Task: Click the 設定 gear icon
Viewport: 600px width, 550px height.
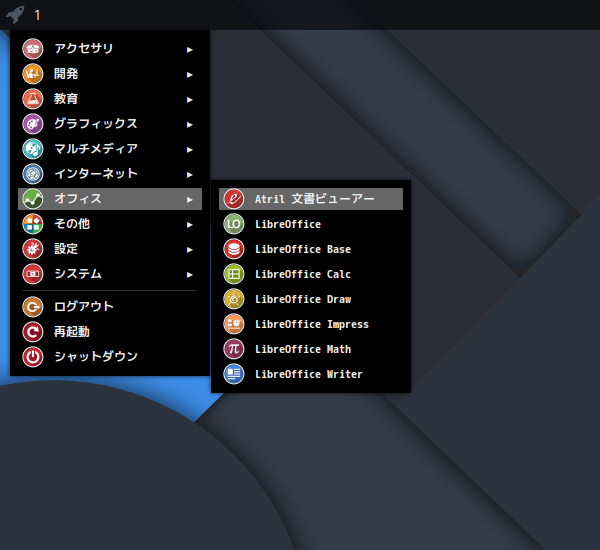Action: tap(33, 249)
